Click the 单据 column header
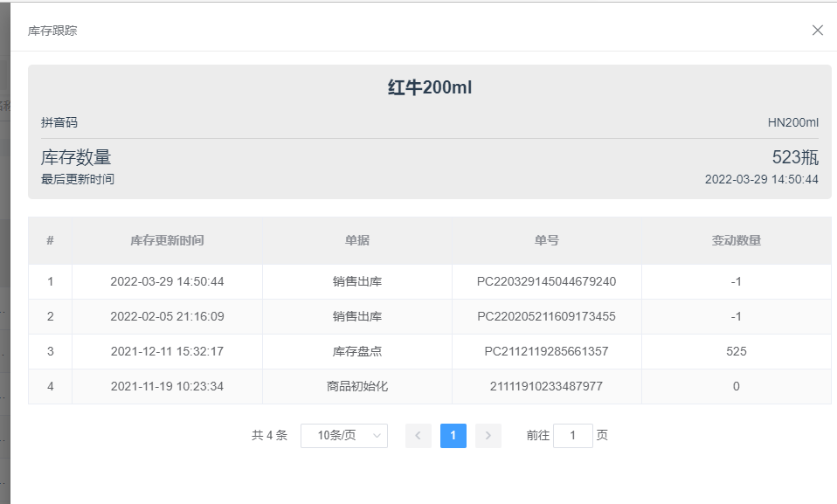837x504 pixels. click(x=357, y=241)
